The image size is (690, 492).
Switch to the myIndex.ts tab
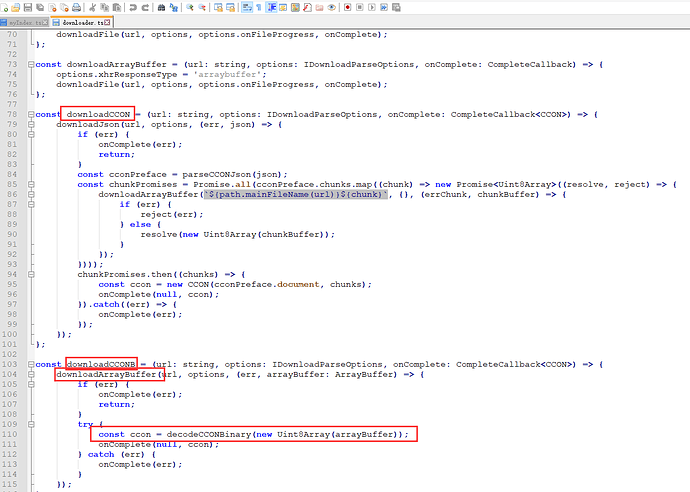(24, 22)
